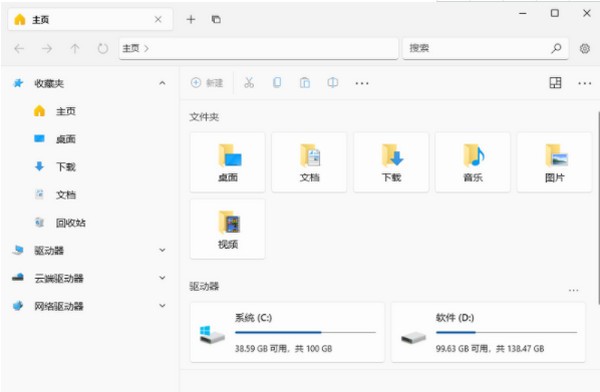Click the 99.63 GB 可用 text

pyautogui.click(x=462, y=349)
